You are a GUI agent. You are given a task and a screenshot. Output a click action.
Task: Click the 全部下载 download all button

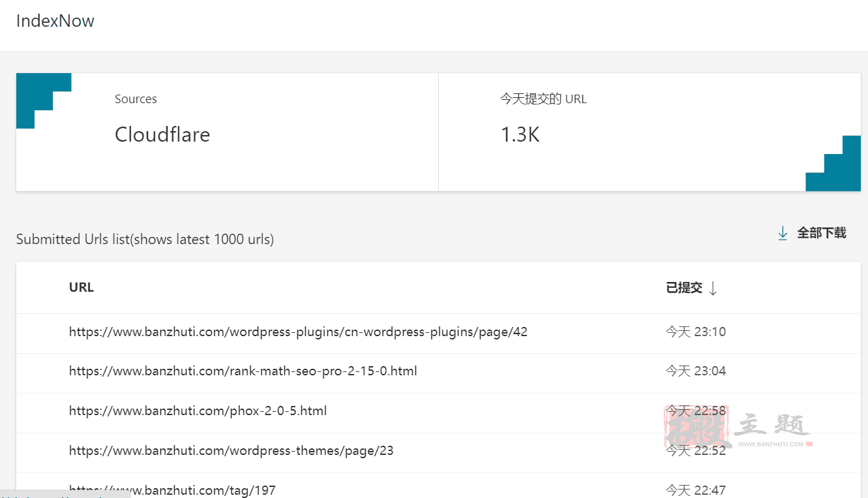pos(812,233)
